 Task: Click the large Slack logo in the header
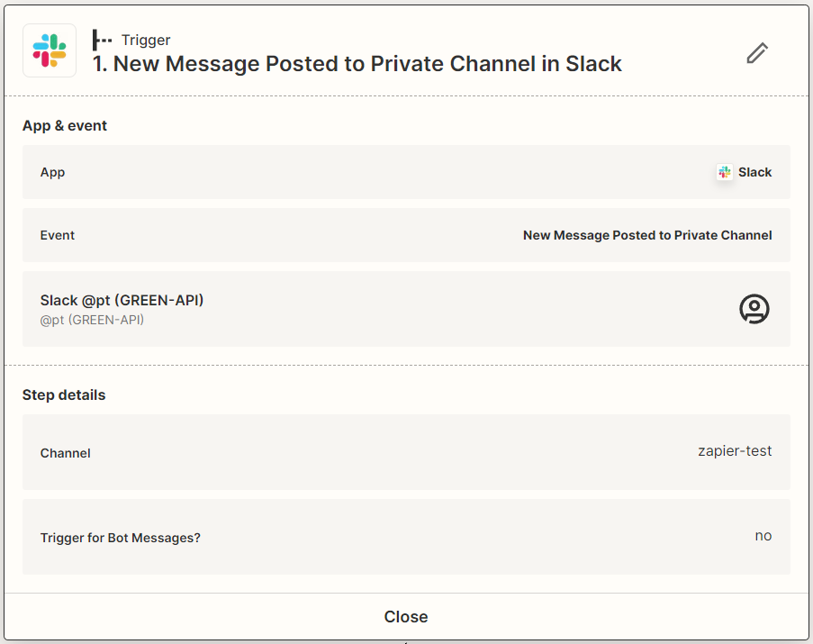click(x=50, y=50)
